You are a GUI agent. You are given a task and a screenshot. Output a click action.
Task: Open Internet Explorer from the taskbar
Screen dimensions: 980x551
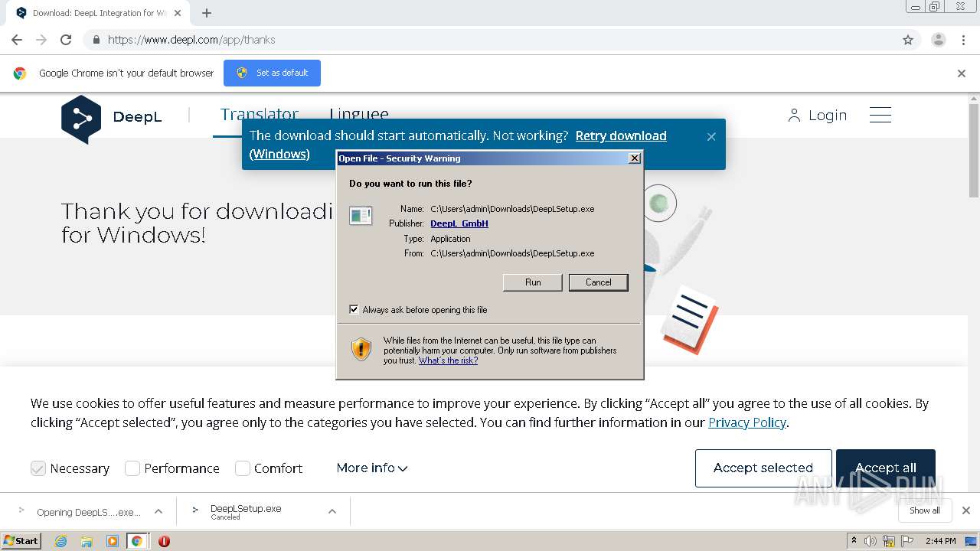60,541
